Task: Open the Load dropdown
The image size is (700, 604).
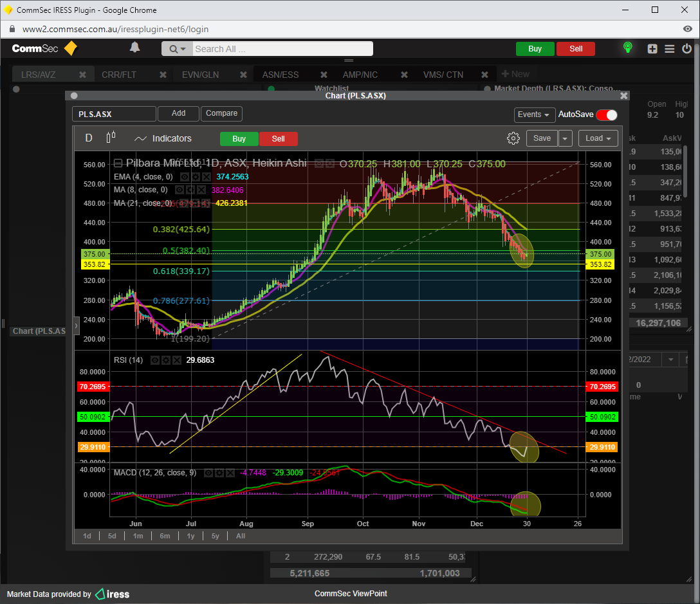Action: click(598, 138)
